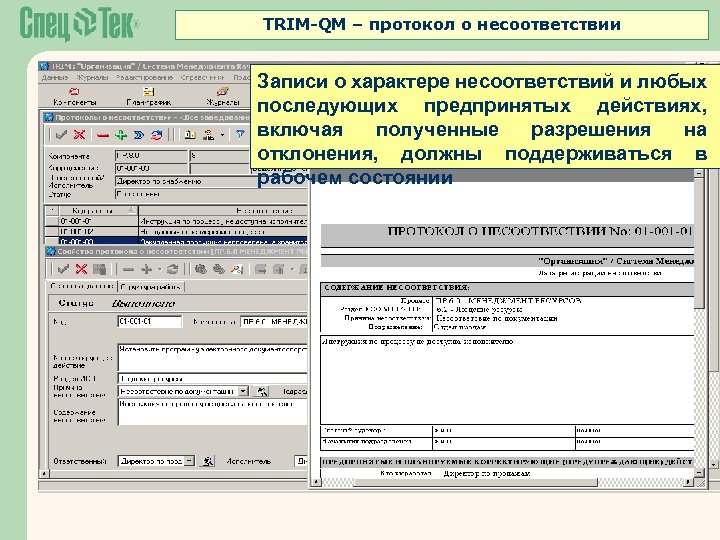
Task: Open the Данные menu
Action: coord(55,78)
